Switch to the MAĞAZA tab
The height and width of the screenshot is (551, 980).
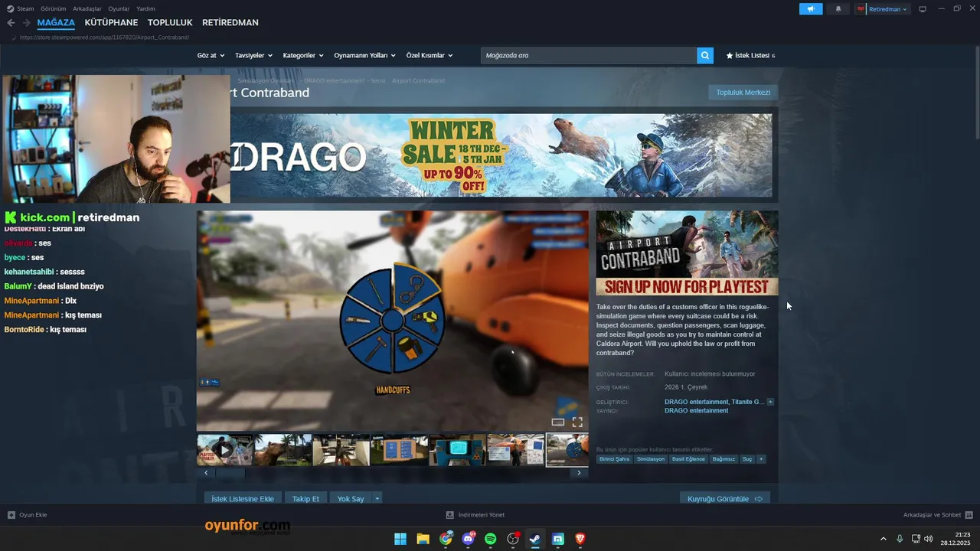pyautogui.click(x=56, y=23)
